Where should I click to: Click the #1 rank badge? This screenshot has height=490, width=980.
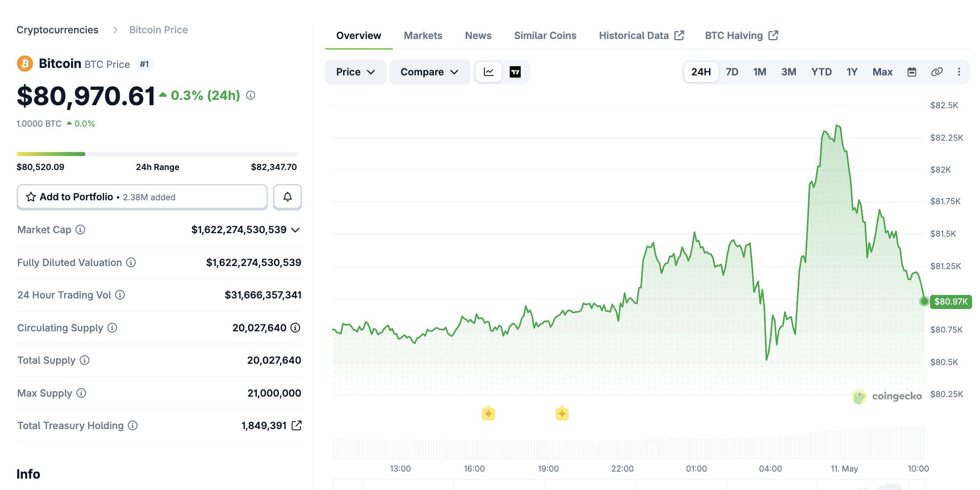click(x=144, y=64)
